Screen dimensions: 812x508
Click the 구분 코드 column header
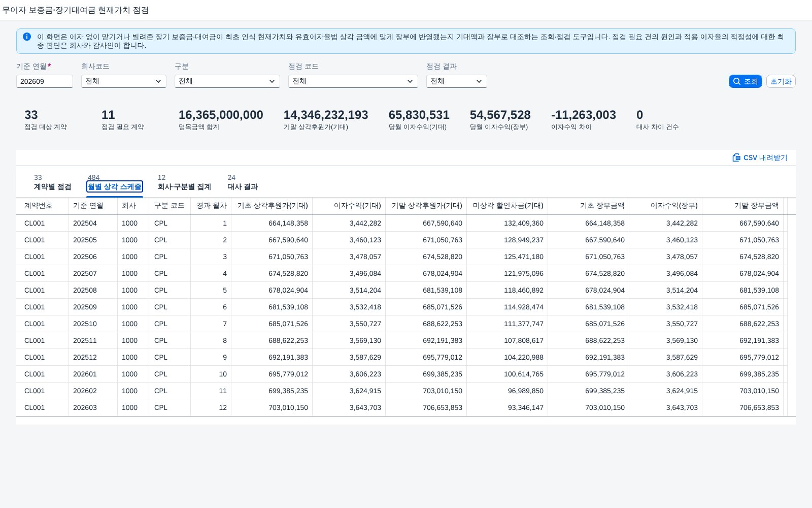pyautogui.click(x=170, y=206)
